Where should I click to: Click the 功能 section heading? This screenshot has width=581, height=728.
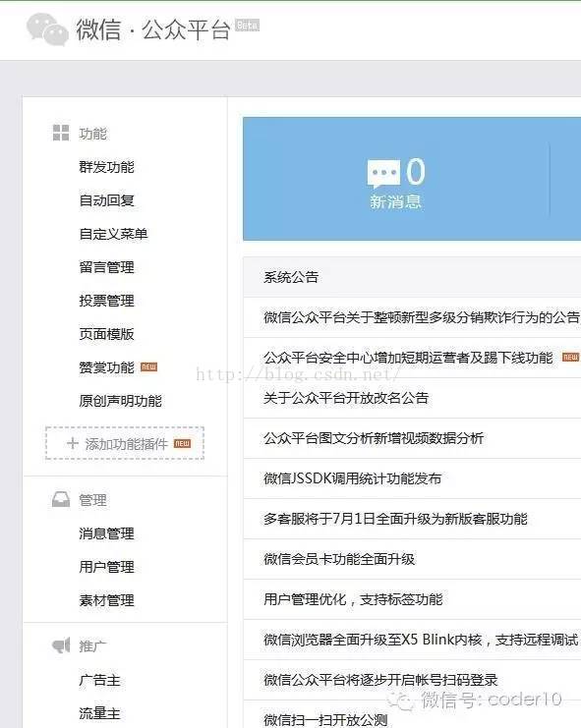(x=92, y=134)
